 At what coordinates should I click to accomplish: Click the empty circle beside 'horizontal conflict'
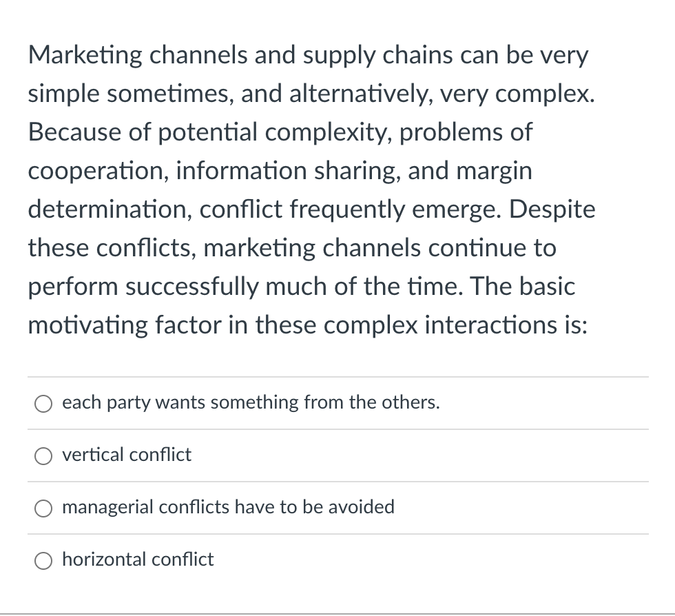point(43,561)
